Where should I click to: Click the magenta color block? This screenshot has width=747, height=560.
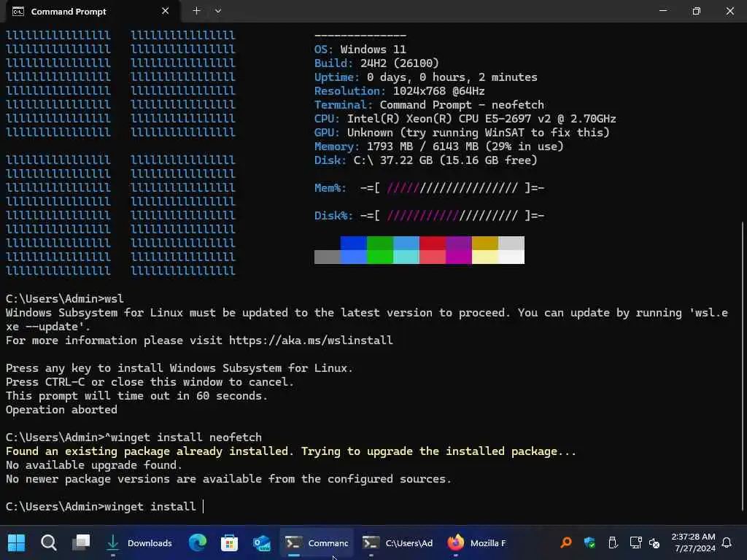tap(459, 257)
